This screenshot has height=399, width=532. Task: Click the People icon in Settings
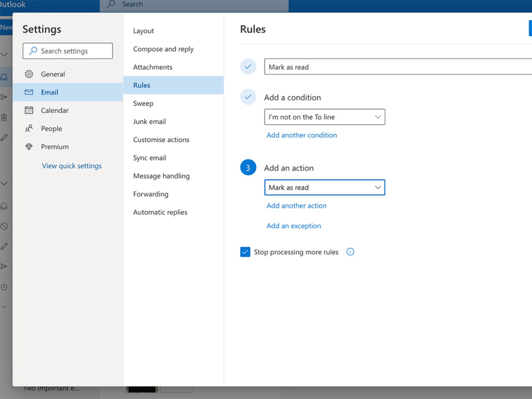coord(29,128)
